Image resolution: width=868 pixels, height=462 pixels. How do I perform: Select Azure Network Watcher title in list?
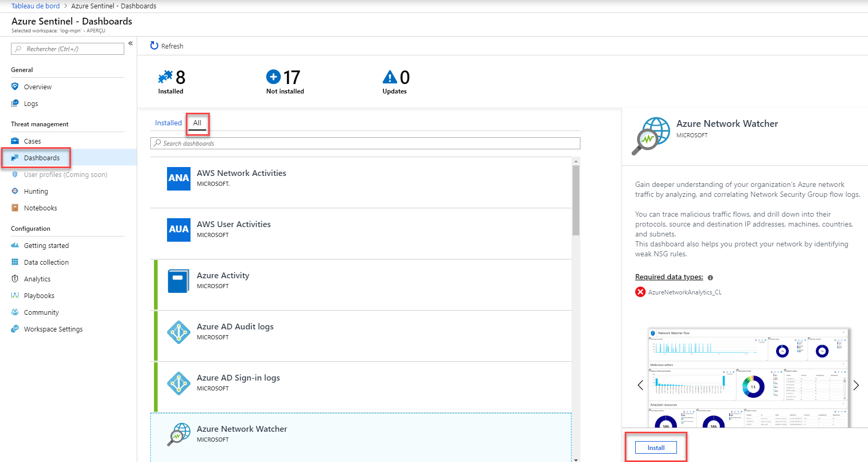242,429
